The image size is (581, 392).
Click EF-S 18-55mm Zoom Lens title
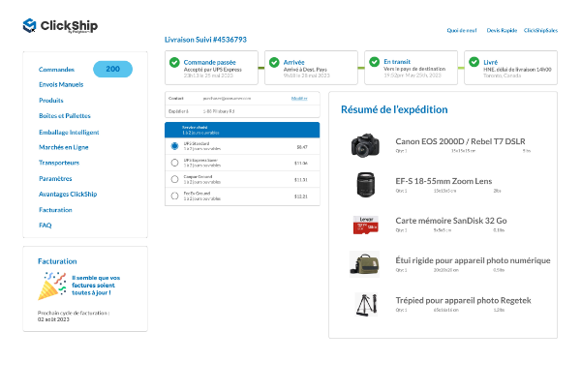(443, 181)
